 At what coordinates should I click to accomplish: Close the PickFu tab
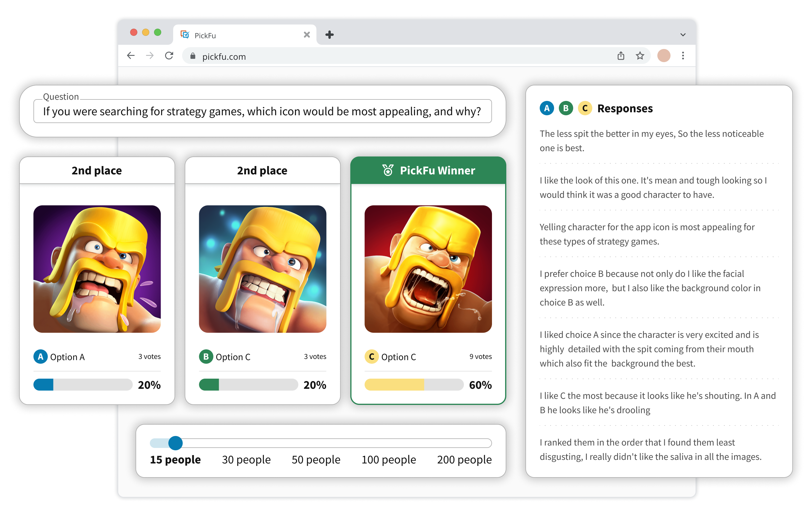pyautogui.click(x=307, y=35)
